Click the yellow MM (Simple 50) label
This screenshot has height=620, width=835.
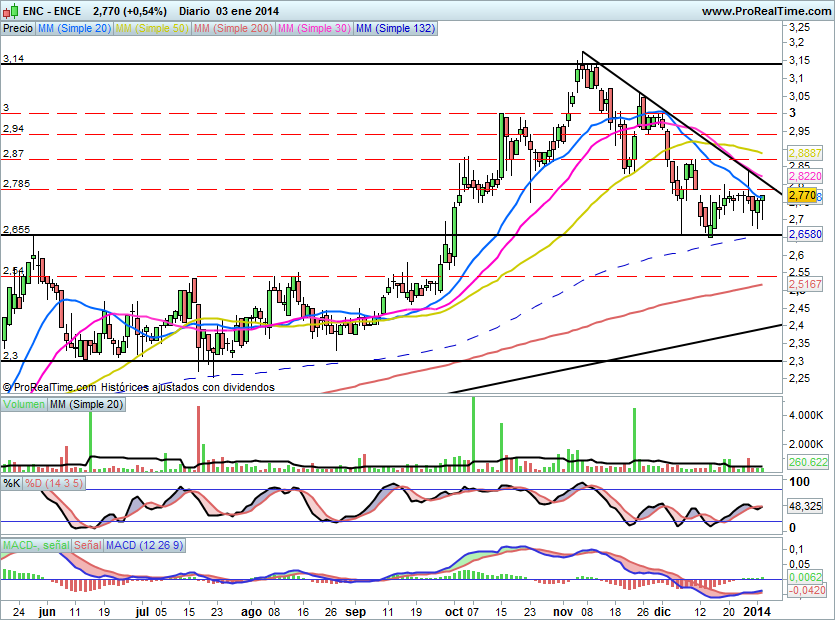[x=151, y=29]
